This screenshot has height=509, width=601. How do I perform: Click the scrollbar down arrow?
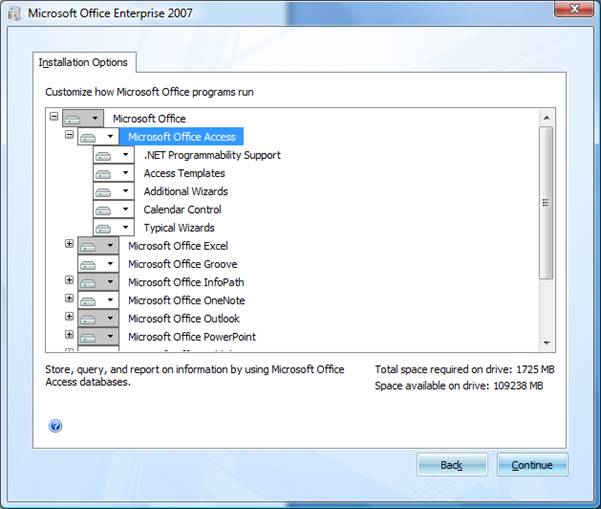(x=547, y=343)
